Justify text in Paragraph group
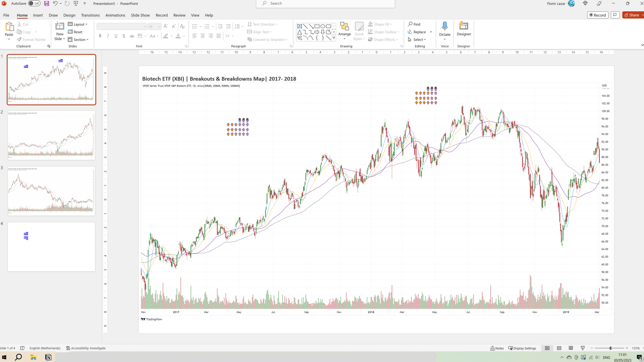Screen dimensions: 644x362 [219, 36]
